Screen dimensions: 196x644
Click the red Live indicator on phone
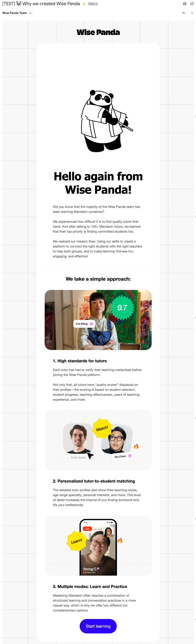[87, 529]
